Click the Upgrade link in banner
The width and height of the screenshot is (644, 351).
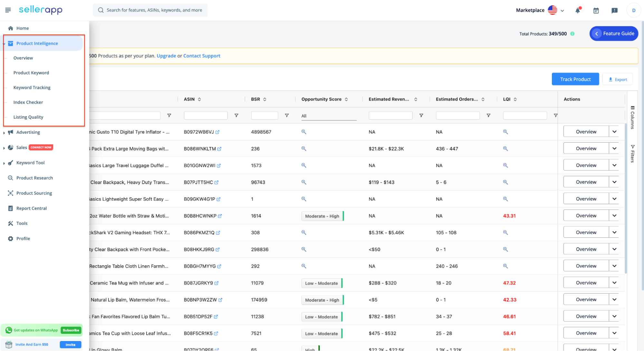166,55
